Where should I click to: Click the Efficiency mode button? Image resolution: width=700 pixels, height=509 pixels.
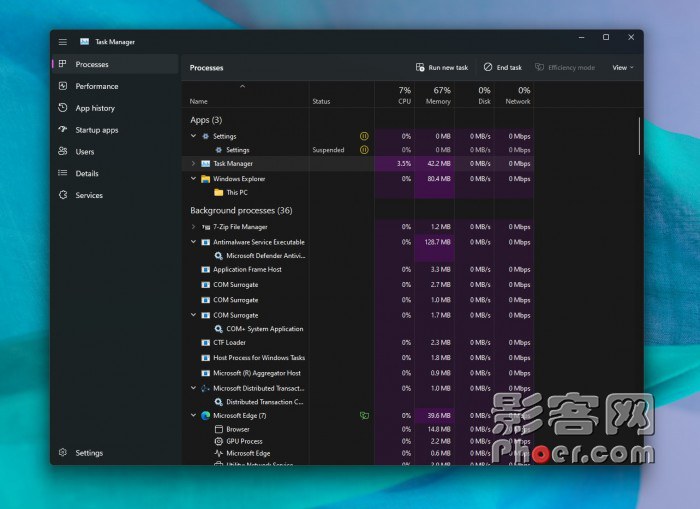pyautogui.click(x=565, y=67)
